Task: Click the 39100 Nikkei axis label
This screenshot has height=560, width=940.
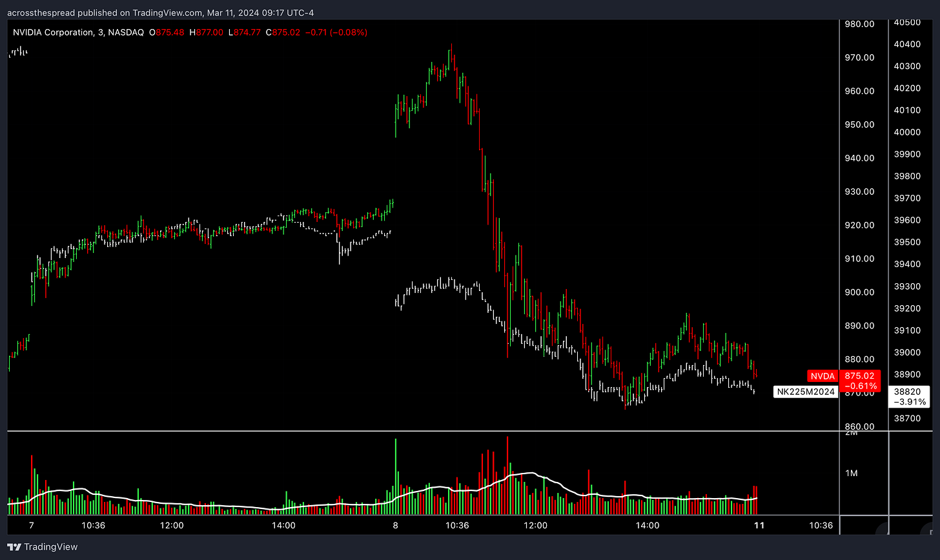Action: tap(907, 330)
